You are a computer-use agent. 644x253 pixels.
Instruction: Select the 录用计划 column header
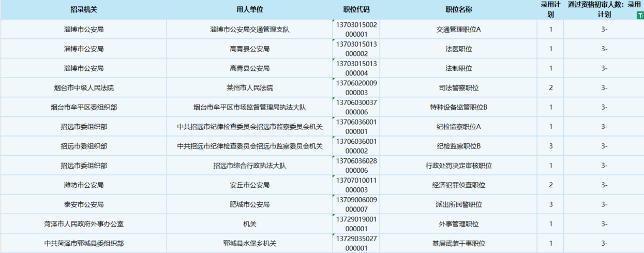click(551, 10)
